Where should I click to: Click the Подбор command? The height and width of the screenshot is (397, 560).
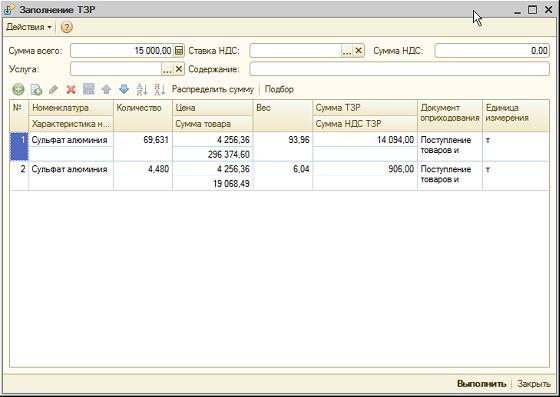279,89
